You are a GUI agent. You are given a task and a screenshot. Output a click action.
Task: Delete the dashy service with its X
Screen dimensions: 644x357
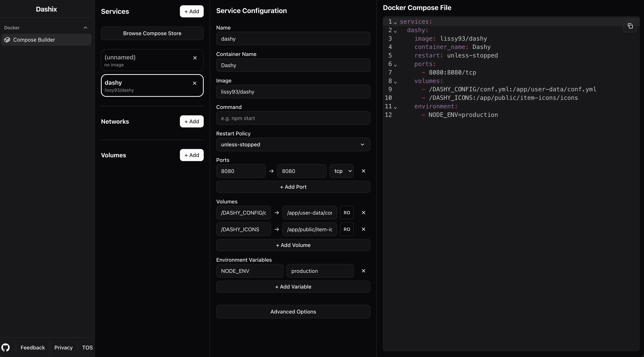[x=194, y=83]
